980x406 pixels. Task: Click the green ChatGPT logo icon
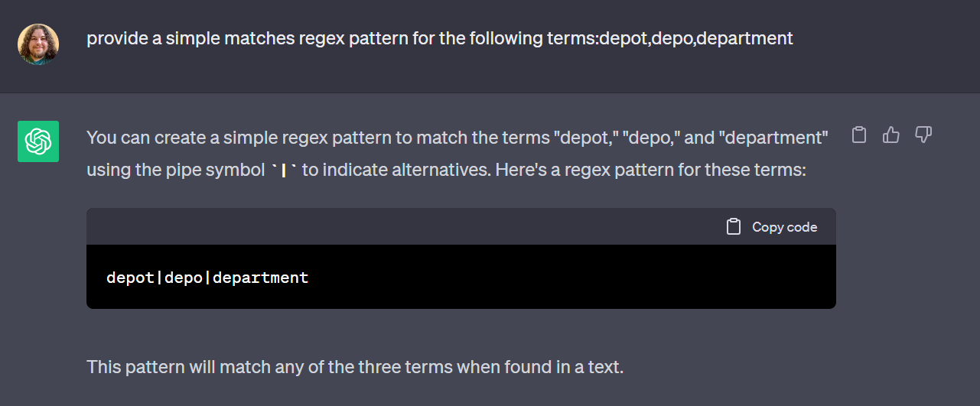[38, 141]
